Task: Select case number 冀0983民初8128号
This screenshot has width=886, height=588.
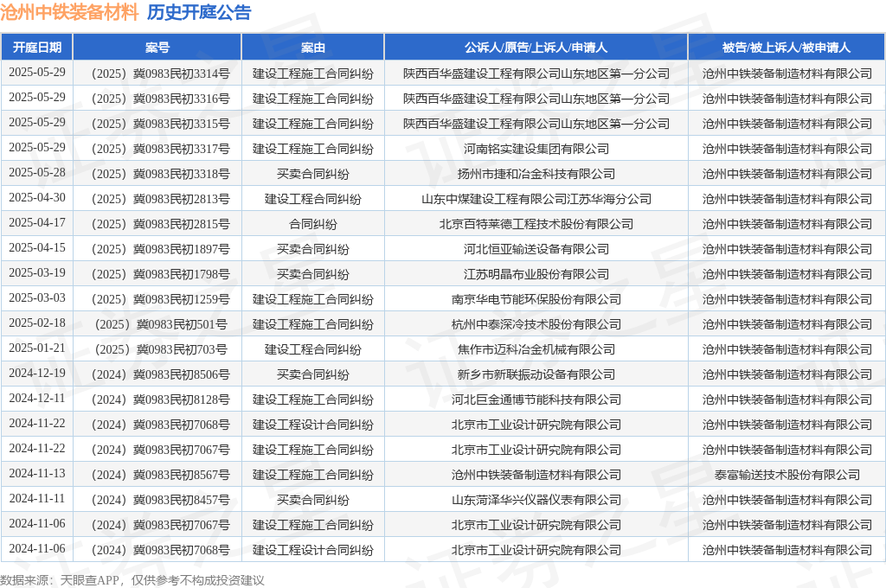Action: coord(182,399)
